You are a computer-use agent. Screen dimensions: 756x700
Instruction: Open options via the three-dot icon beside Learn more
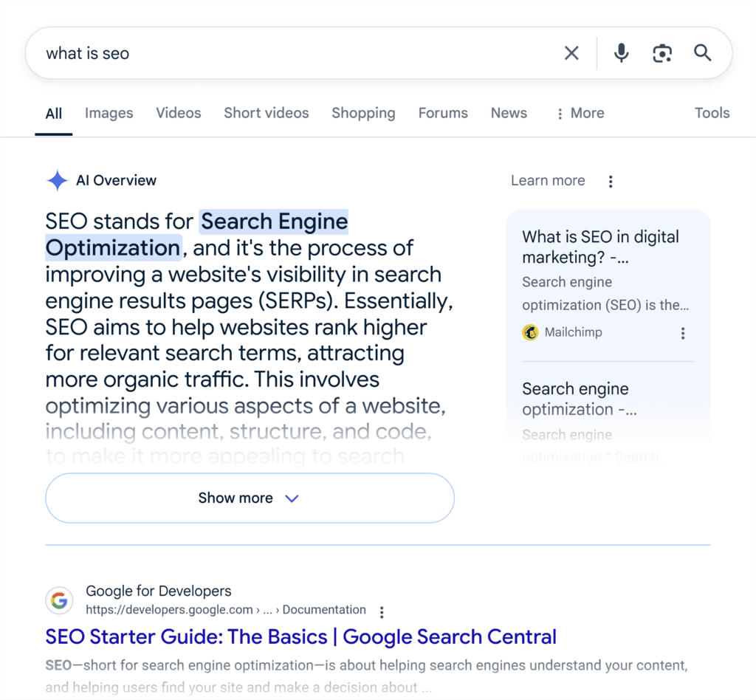point(611,181)
